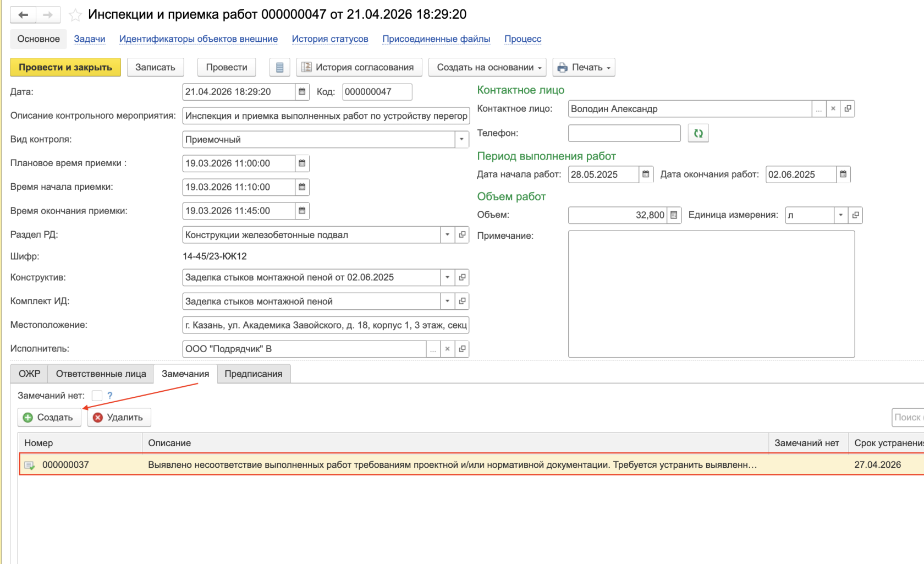
Task: Click the remark row icon for 000000037
Action: (x=30, y=466)
